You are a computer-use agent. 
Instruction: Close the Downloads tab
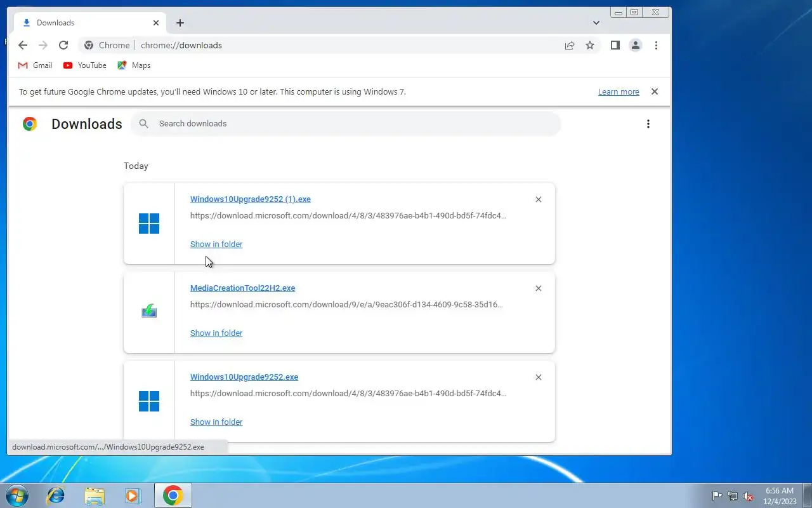tap(156, 23)
